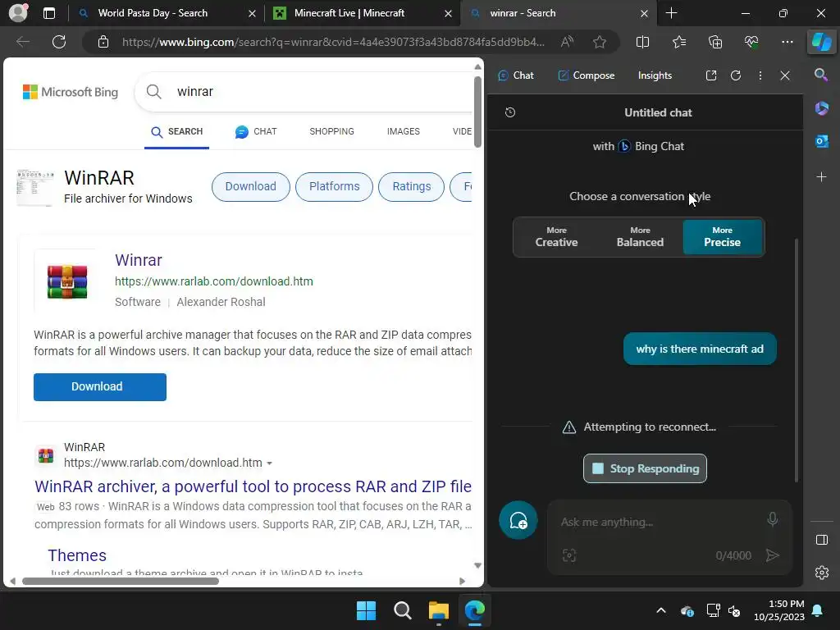Open Collections icon in toolbar

pos(715,42)
